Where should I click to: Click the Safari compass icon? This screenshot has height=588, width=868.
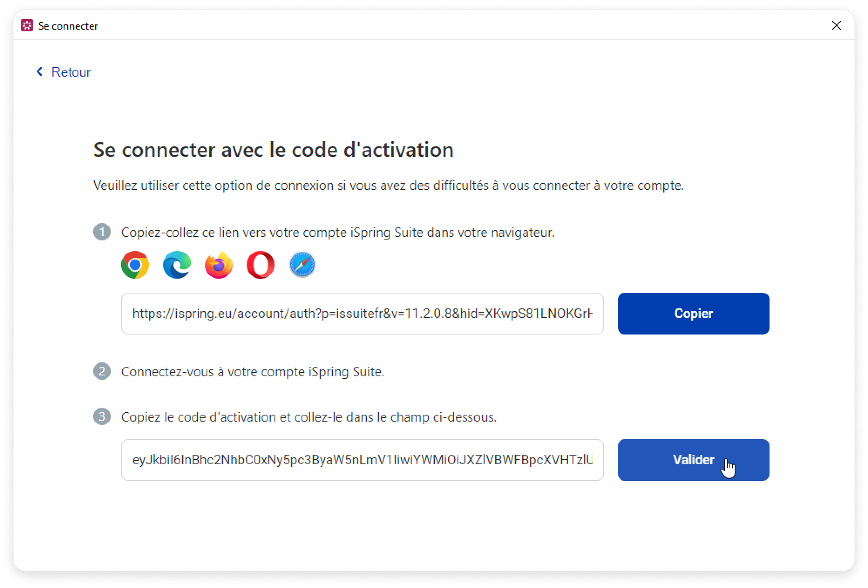pos(302,265)
